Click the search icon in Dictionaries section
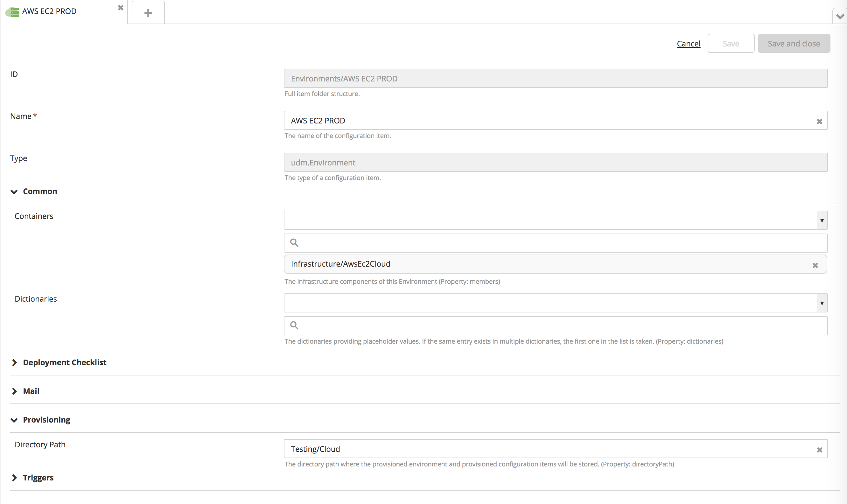 [x=294, y=325]
